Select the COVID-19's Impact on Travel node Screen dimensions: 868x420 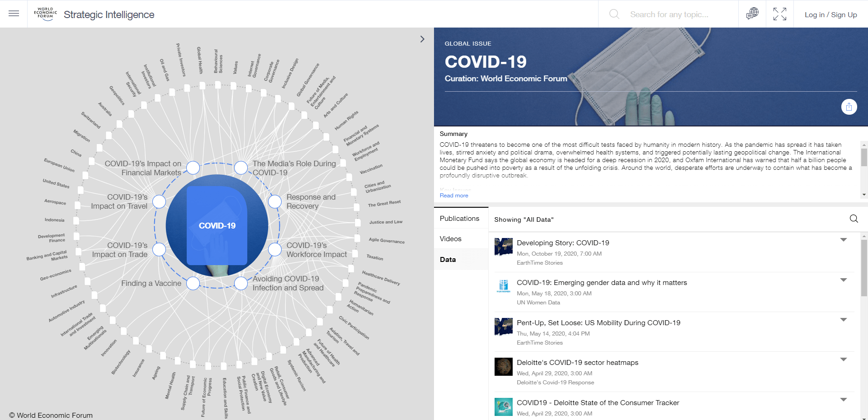(159, 201)
